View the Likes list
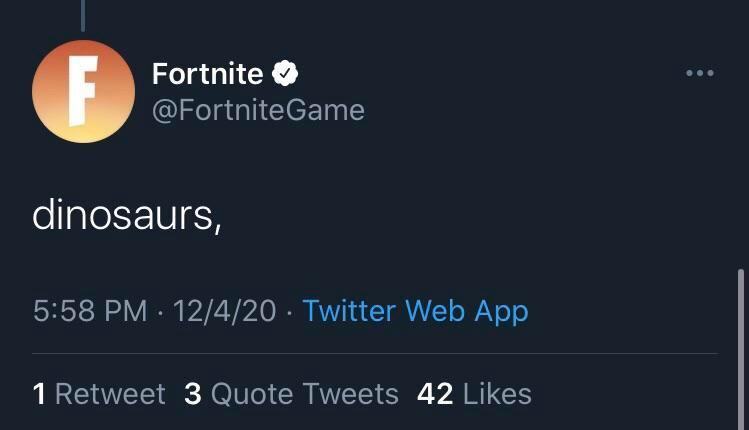 click(497, 394)
